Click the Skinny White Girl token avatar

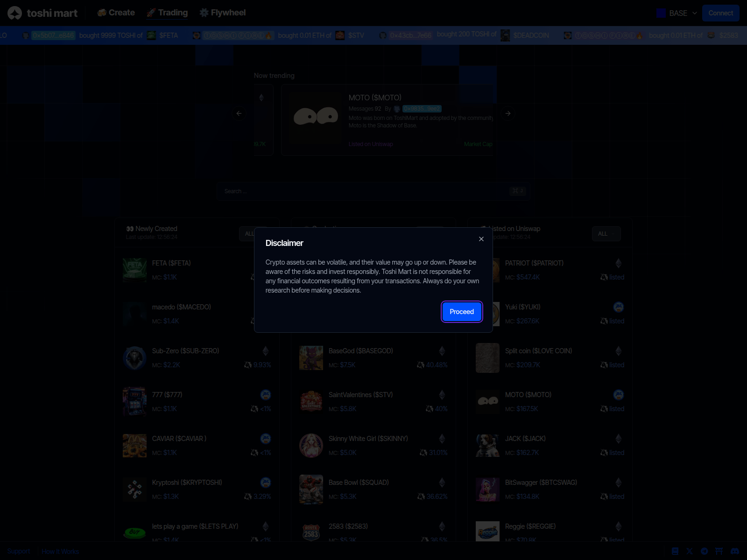(311, 446)
